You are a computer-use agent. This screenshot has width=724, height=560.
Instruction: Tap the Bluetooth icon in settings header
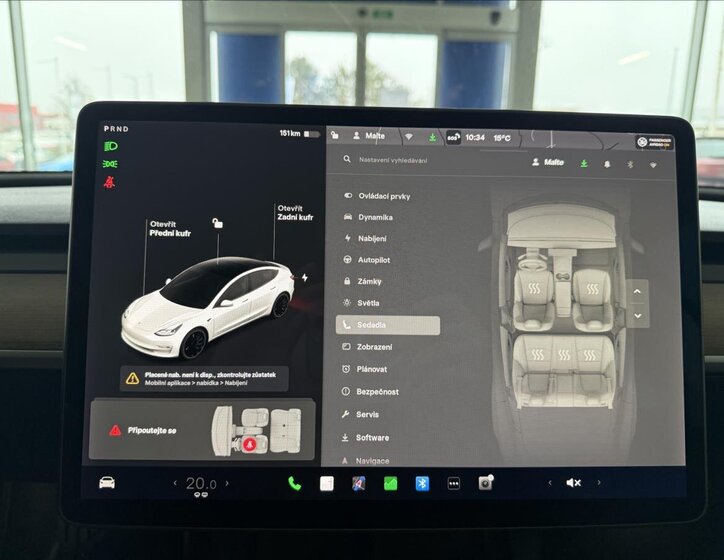(x=630, y=164)
